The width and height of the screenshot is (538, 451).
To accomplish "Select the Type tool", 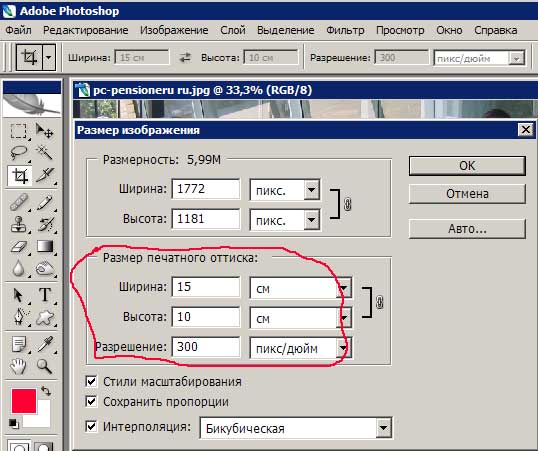I will (45, 295).
